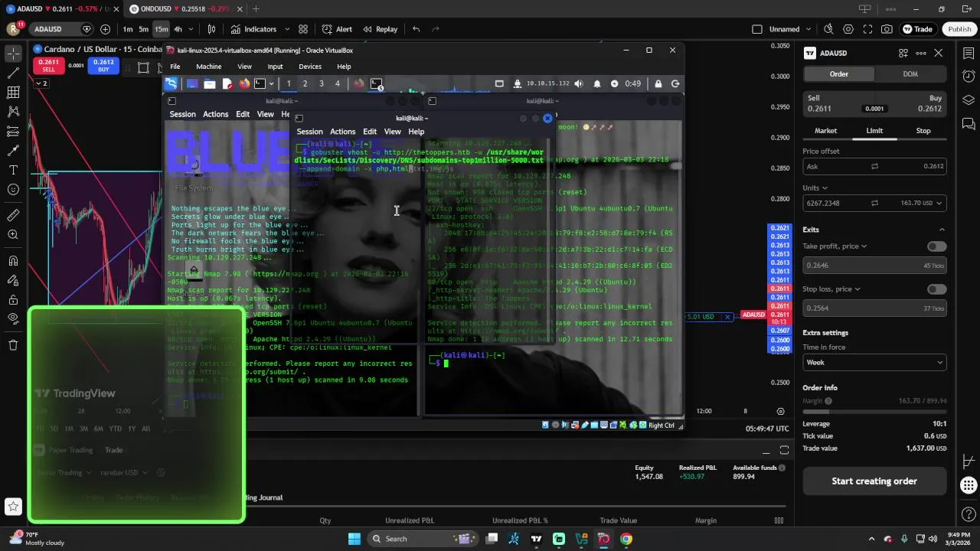Select the 1m timeframe
The image size is (980, 551).
tap(128, 29)
